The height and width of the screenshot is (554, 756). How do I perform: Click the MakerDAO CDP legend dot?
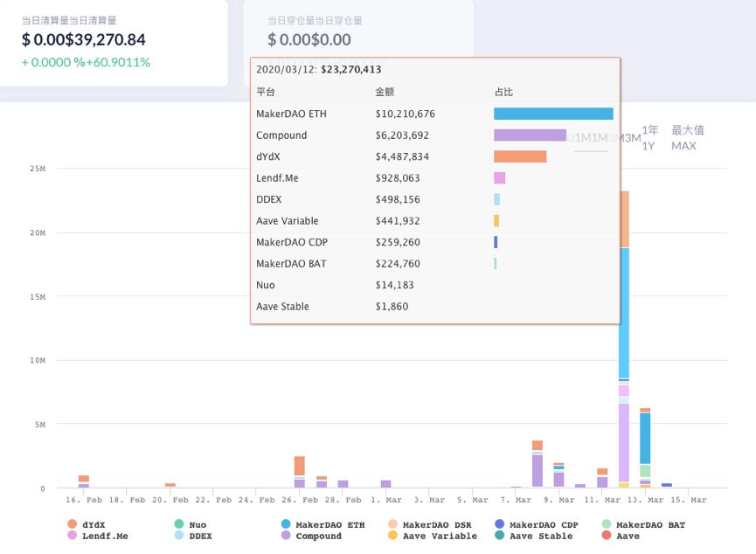(500, 524)
